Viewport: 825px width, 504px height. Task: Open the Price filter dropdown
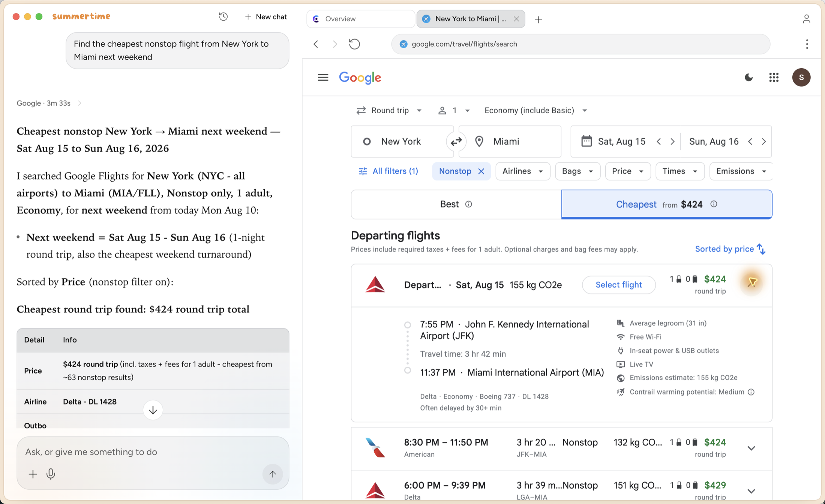628,171
